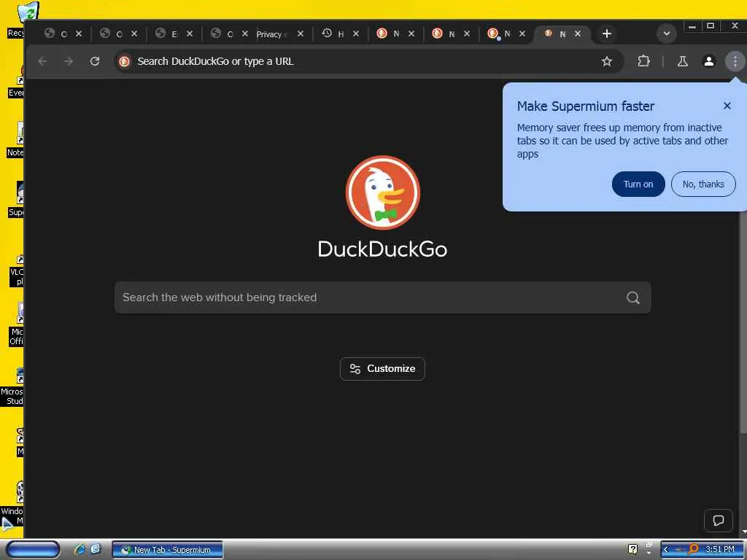The width and height of the screenshot is (747, 560).
Task: Click the second quick launch icon
Action: (x=96, y=550)
